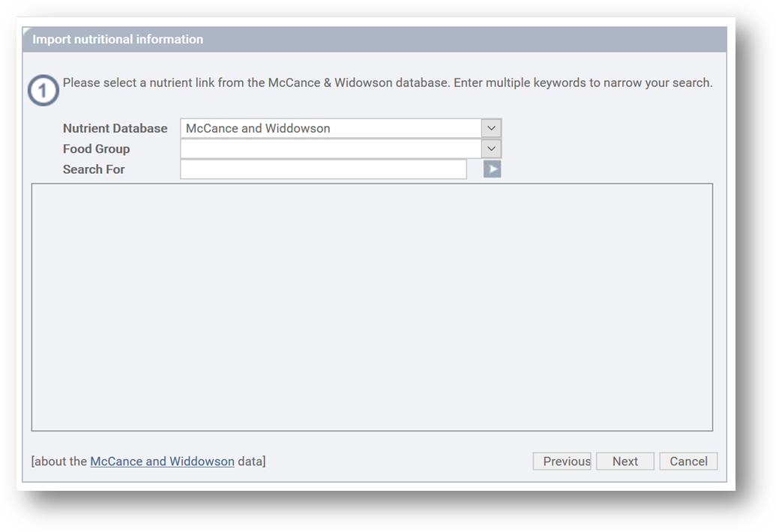The image size is (776, 532).
Task: Open the McCance and Widdowson data link
Action: tap(162, 462)
